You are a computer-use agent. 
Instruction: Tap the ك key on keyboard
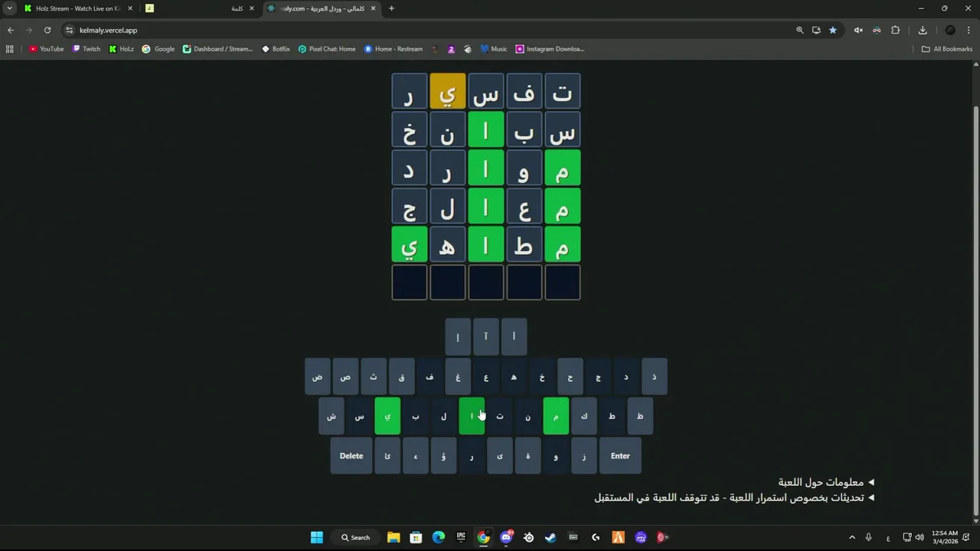[584, 416]
